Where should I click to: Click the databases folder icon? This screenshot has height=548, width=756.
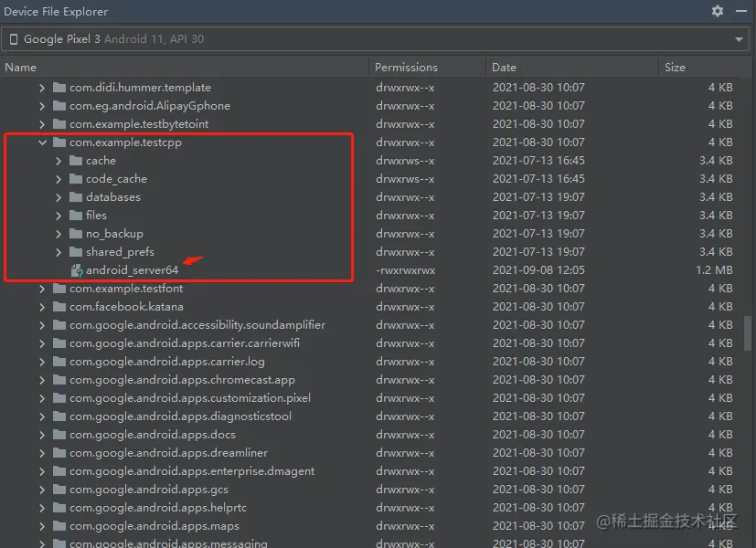coord(76,197)
